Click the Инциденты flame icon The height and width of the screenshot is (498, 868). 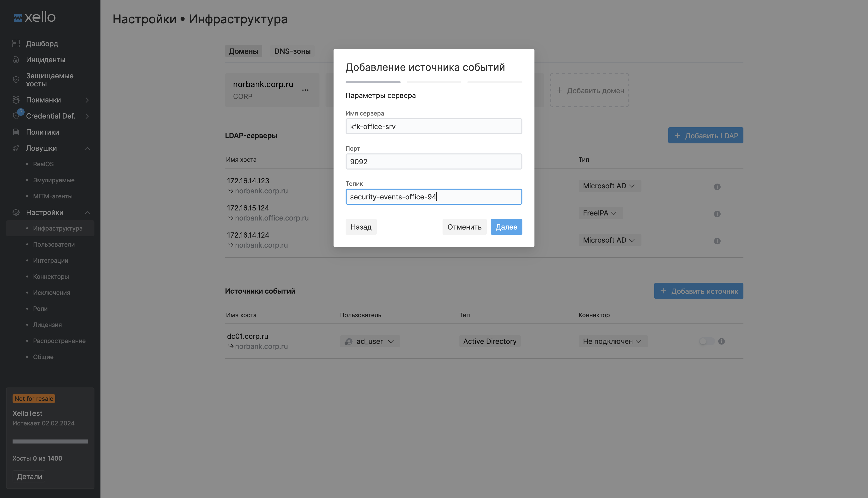(16, 60)
